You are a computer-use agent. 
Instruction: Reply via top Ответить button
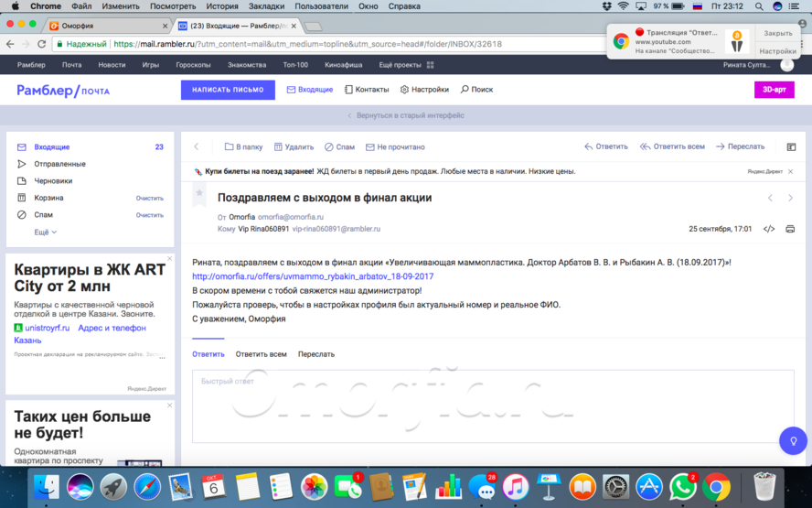(x=606, y=146)
